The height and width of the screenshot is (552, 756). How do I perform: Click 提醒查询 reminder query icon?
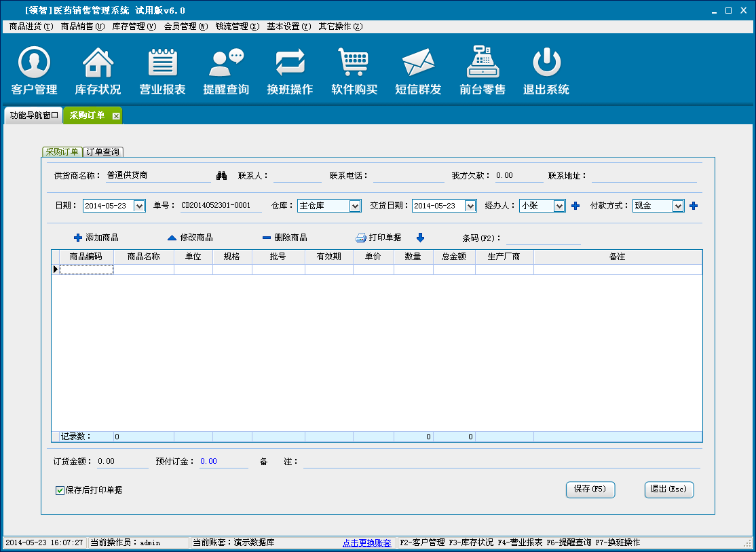[226, 63]
